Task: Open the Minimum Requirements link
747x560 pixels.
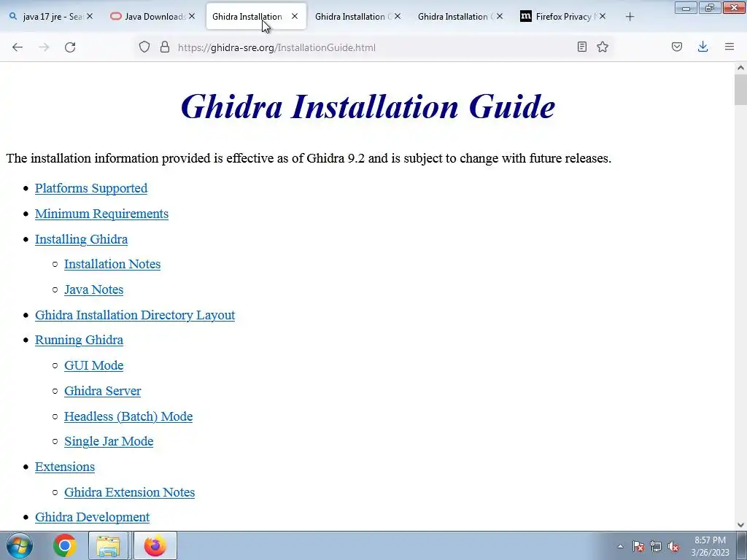Action: click(101, 214)
